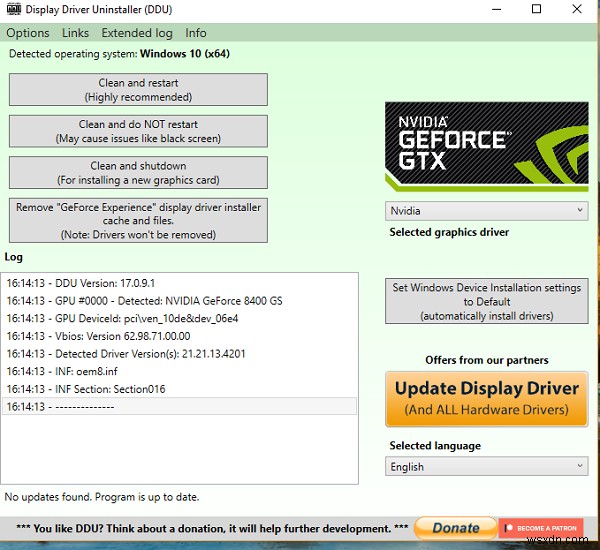
Task: Set Windows Device Installation settings to Default
Action: [486, 301]
